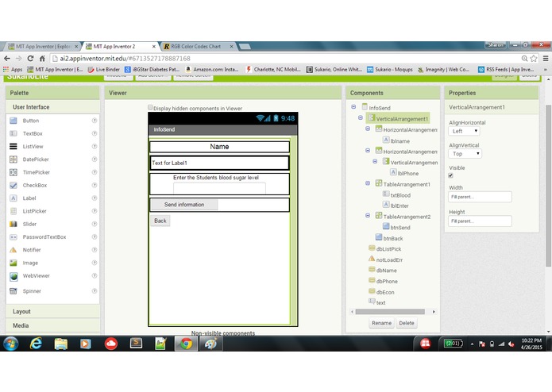552x392 pixels.
Task: Click page vertical scrollbar
Action: point(548,186)
